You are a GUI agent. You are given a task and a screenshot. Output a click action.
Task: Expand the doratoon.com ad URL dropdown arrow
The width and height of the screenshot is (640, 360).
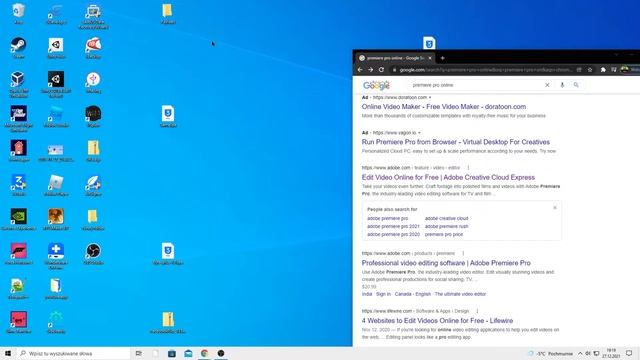click(430, 98)
